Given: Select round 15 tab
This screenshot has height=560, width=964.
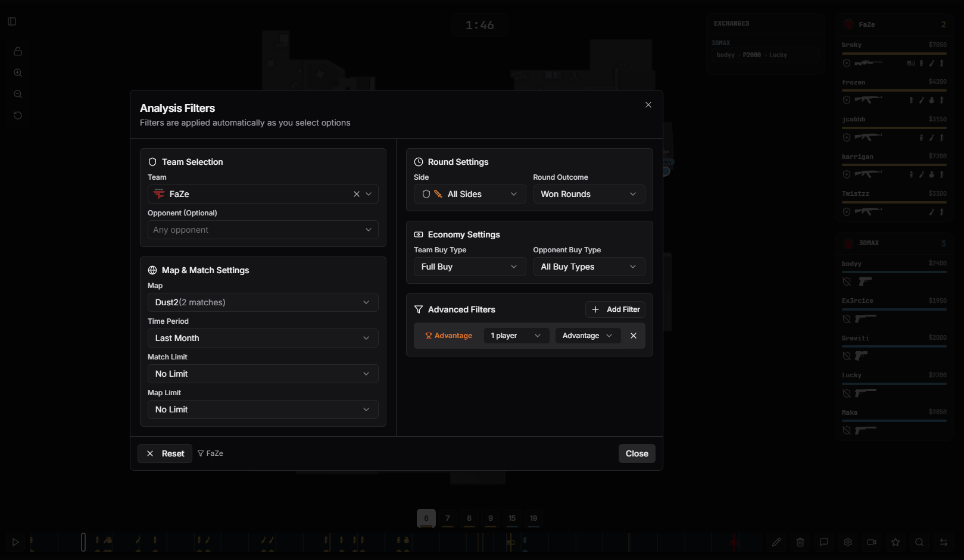Looking at the screenshot, I should 512,518.
